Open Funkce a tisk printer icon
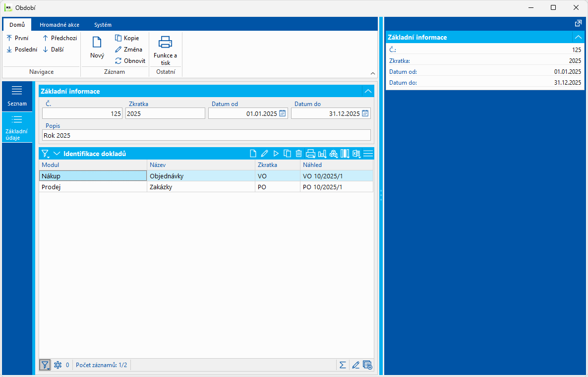Viewport: 588px width, 377px height. [165, 42]
